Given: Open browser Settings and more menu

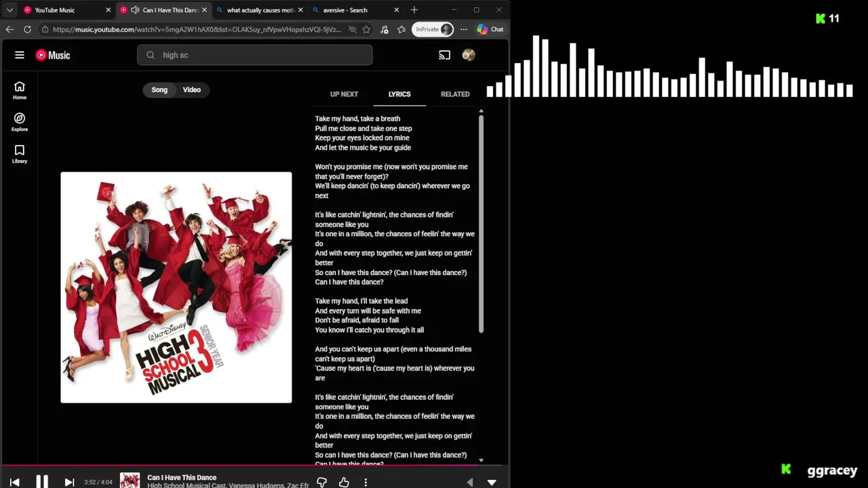Looking at the screenshot, I should (x=464, y=29).
